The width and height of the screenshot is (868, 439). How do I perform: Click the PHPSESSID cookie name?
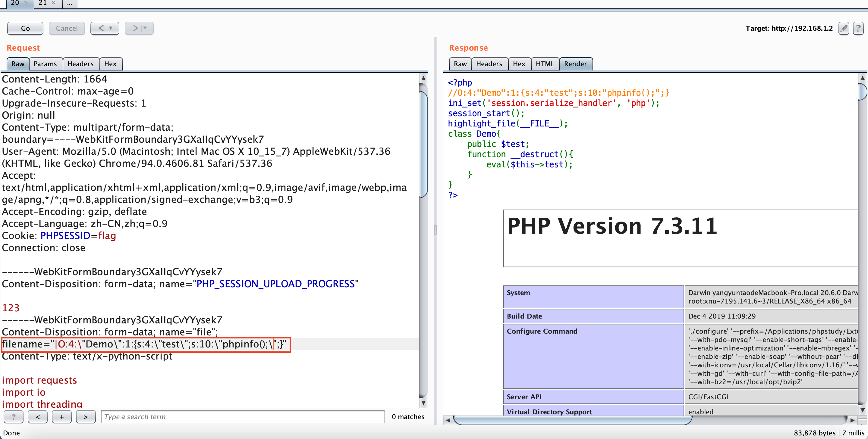(x=65, y=236)
